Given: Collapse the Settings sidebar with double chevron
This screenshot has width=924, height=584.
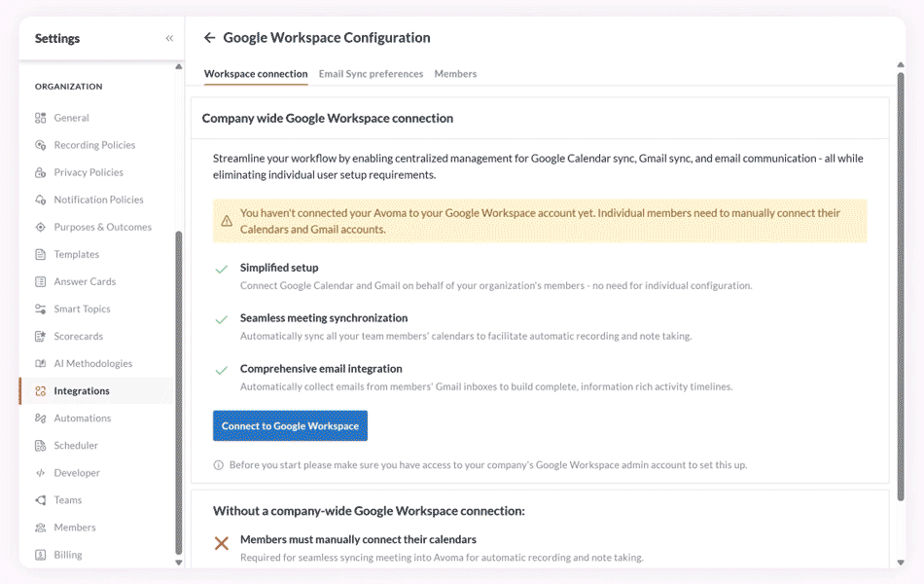Looking at the screenshot, I should [169, 38].
